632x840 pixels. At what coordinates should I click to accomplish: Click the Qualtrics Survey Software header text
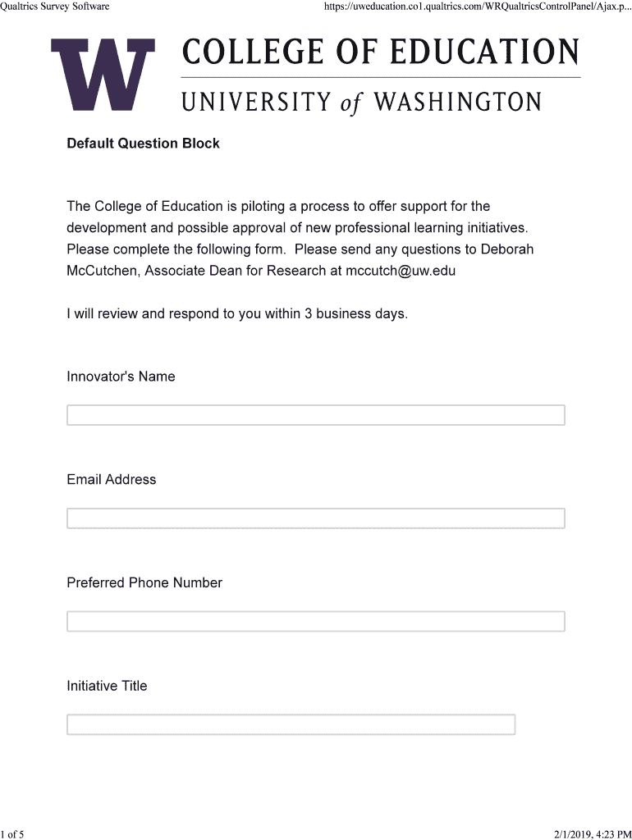tap(55, 7)
